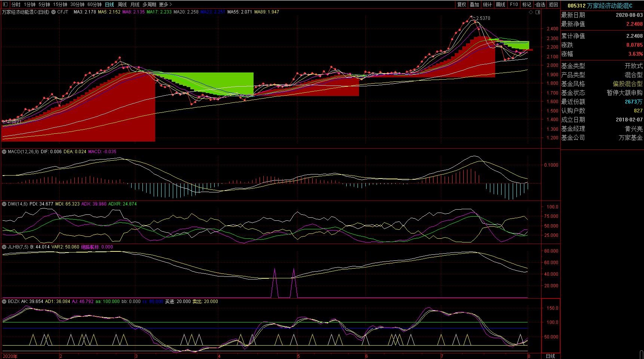Open the DMI indicator dropdown arrow
Screen dimensions: 644x359
click(4, 204)
